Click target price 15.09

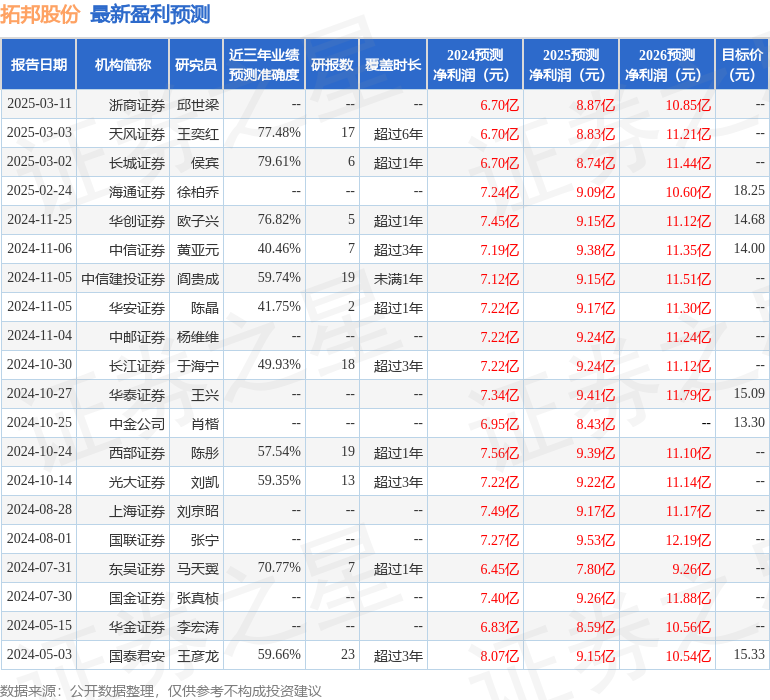[x=749, y=393]
